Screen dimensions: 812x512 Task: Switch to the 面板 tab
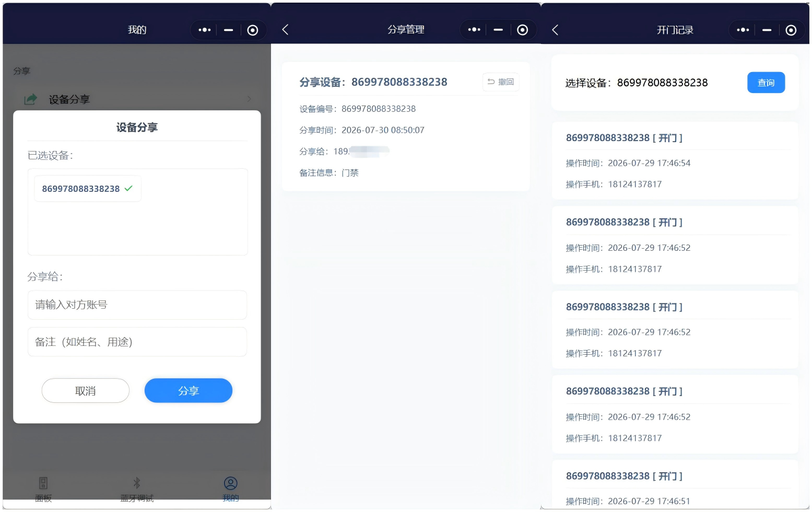[x=43, y=490]
